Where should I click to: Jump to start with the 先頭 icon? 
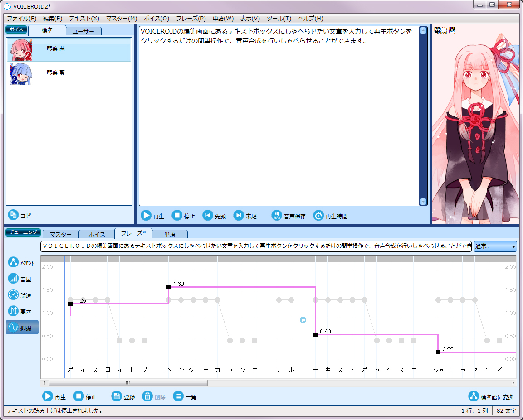(x=207, y=216)
